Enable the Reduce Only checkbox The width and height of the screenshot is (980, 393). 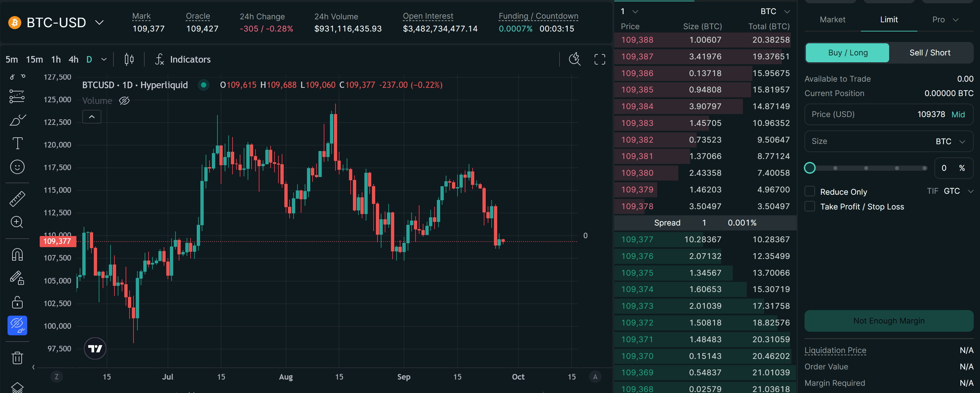pyautogui.click(x=809, y=191)
